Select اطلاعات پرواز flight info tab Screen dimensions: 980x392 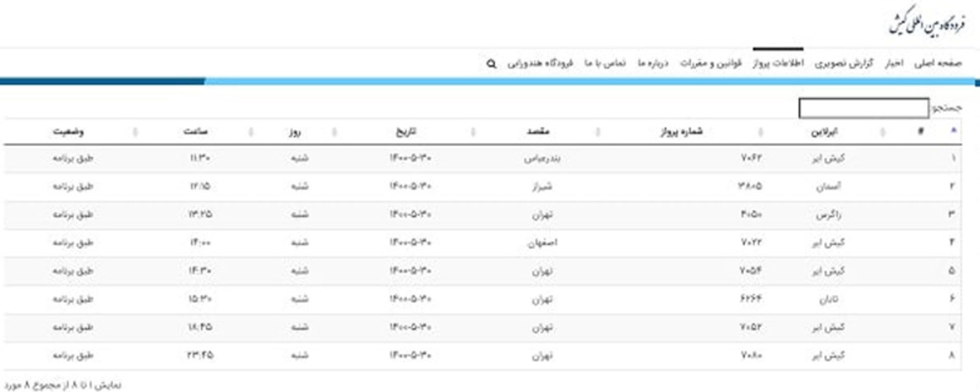tap(778, 63)
